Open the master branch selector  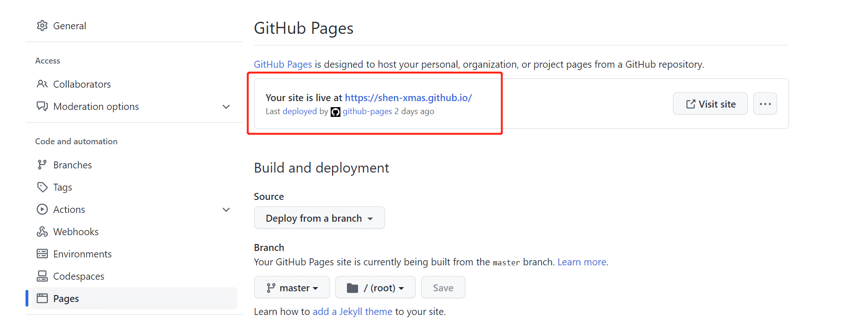pyautogui.click(x=292, y=288)
